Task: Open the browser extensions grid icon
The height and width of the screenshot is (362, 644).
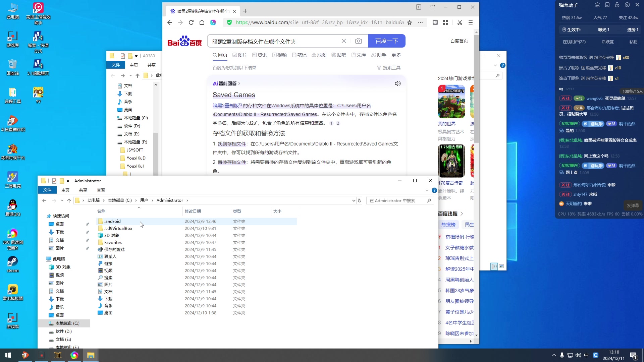Action: click(x=445, y=22)
